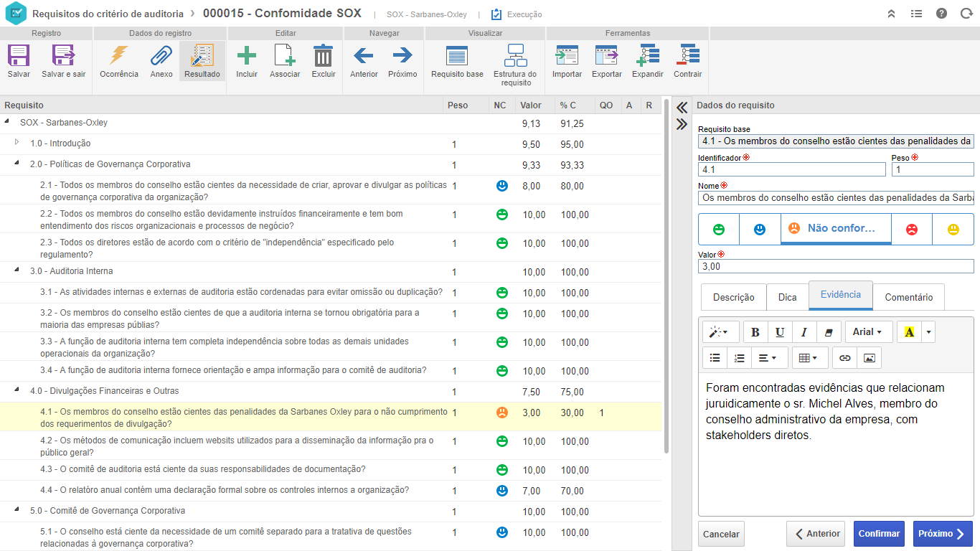Viewport: 980px width, 551px height.
Task: Click the Valor input field
Action: [x=836, y=266]
